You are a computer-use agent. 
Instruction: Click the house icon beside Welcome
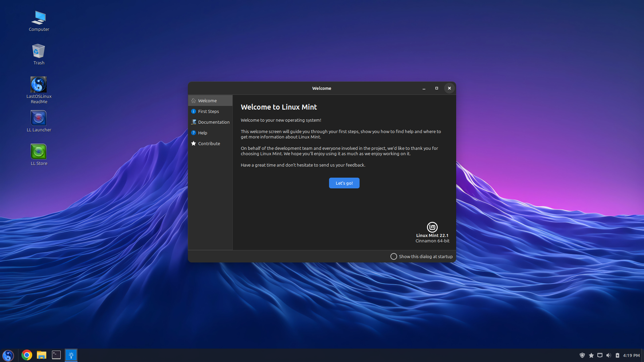click(x=194, y=101)
